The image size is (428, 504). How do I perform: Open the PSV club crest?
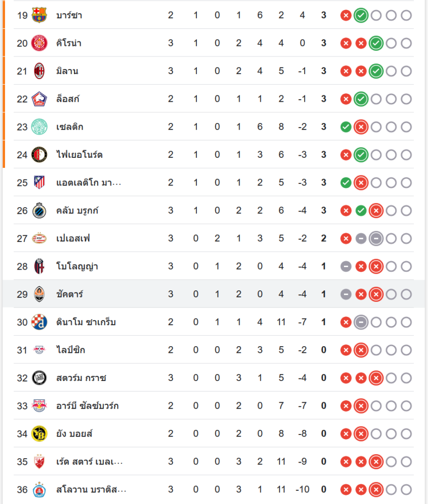(x=39, y=238)
